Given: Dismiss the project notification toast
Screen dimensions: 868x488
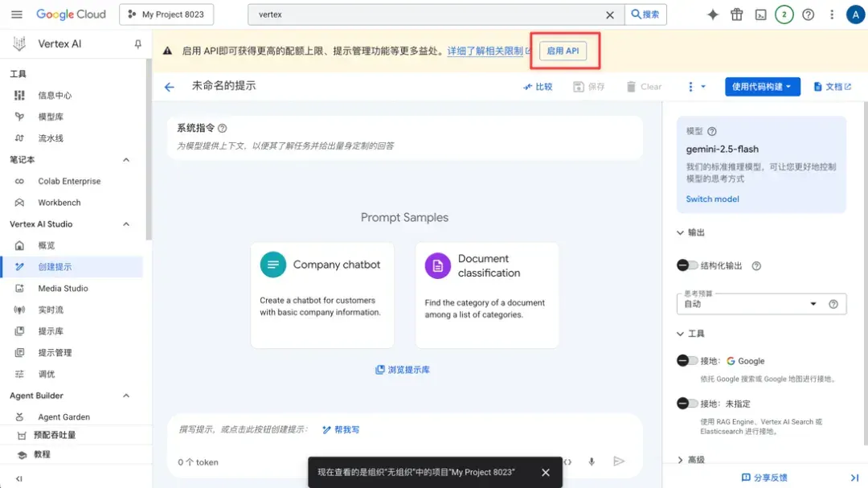Looking at the screenshot, I should coord(545,473).
